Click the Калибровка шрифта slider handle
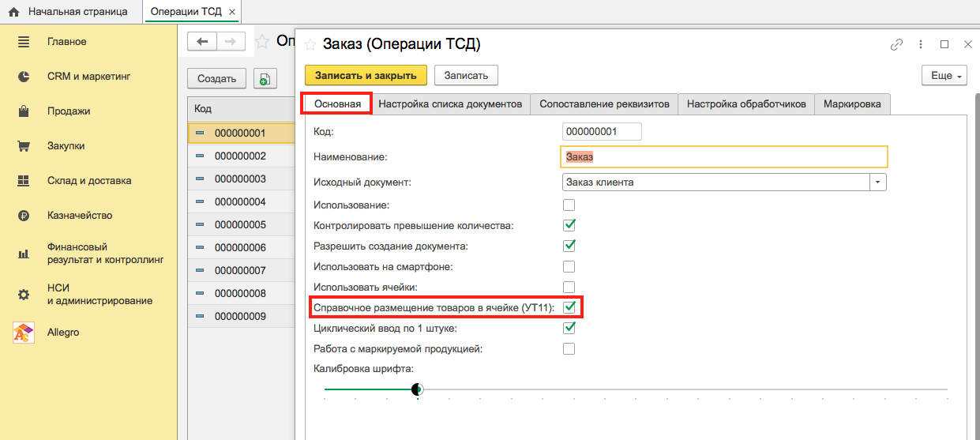Image resolution: width=980 pixels, height=440 pixels. coord(418,389)
